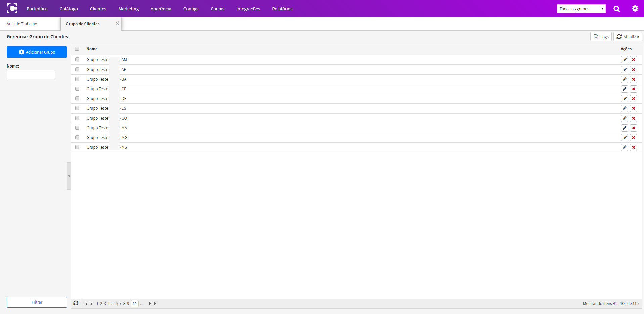This screenshot has height=314, width=644.
Task: Edit the Grupo Teste - CE row
Action: tap(625, 89)
